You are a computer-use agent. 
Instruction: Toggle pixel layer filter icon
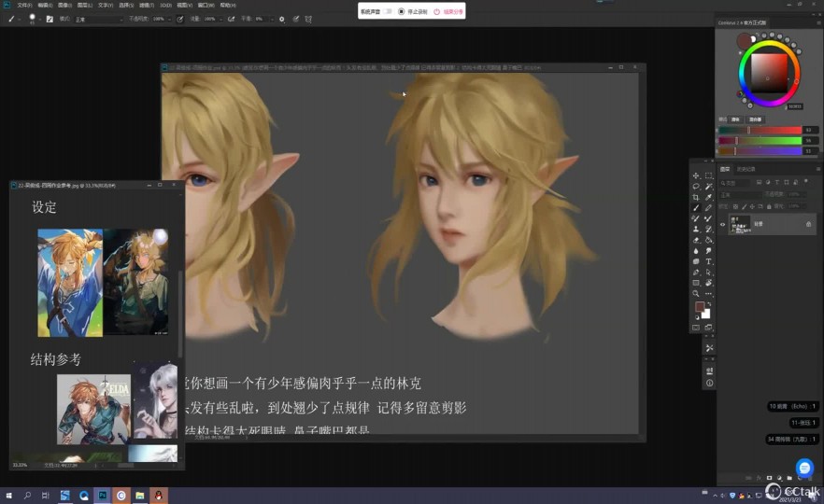pyautogui.click(x=759, y=182)
